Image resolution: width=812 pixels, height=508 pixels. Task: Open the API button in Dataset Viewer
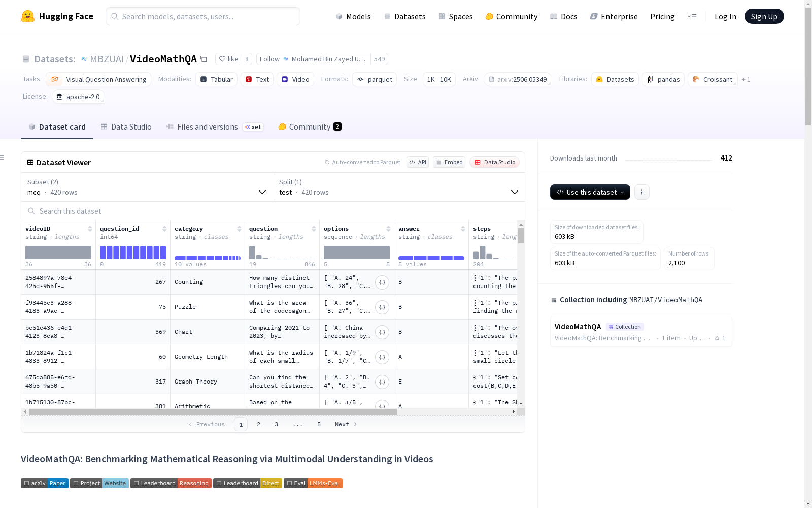click(418, 162)
